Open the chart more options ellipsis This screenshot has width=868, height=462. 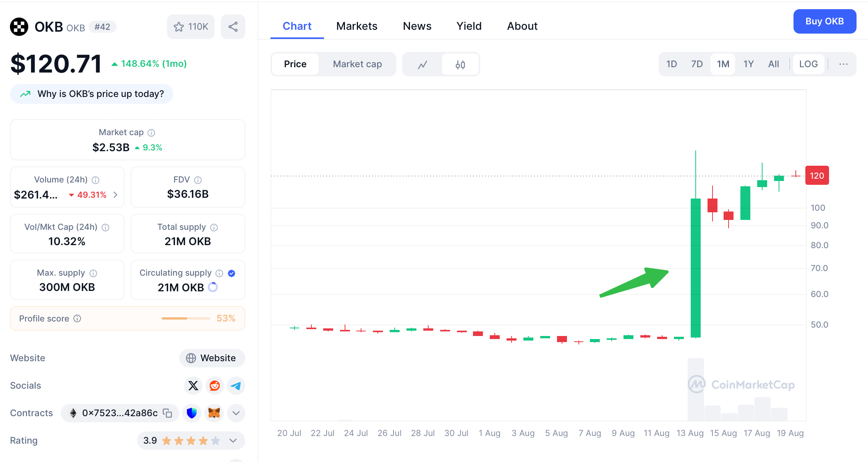coord(844,64)
